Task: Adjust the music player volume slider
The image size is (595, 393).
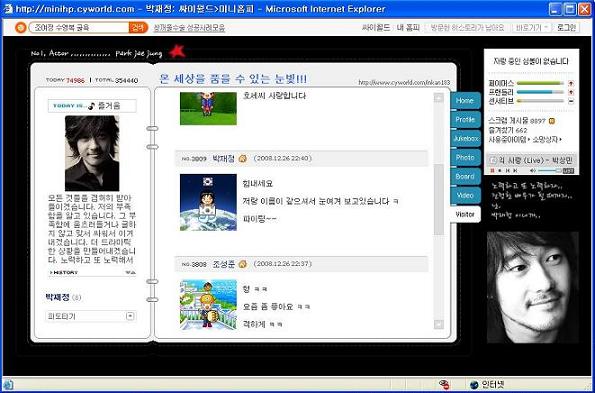Action: tap(549, 171)
